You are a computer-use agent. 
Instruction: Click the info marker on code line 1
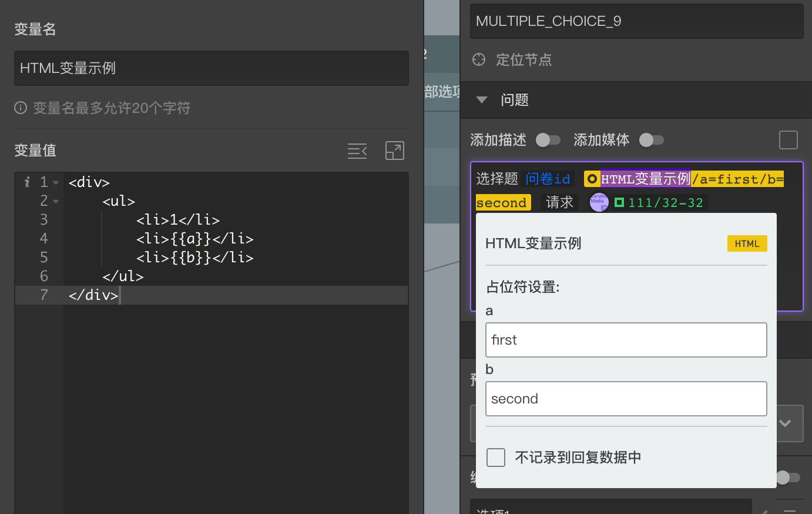pos(27,182)
